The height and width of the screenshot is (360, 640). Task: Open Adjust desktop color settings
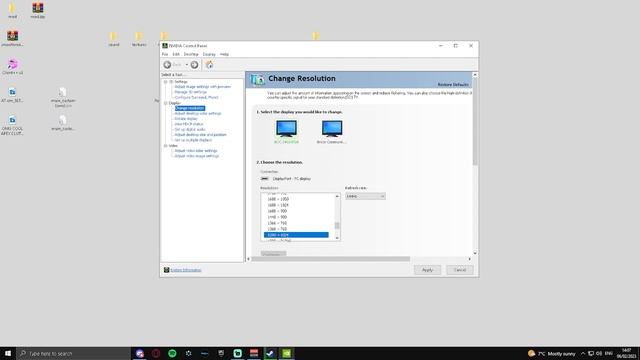click(x=198, y=113)
